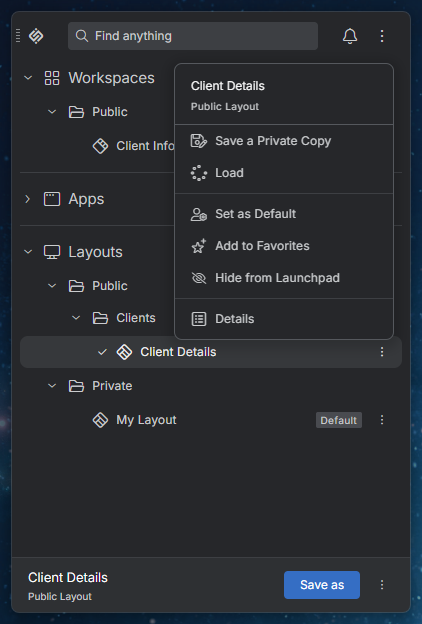The image size is (422, 624).
Task: Click the Public folder icon under Workspaces
Action: (x=76, y=112)
